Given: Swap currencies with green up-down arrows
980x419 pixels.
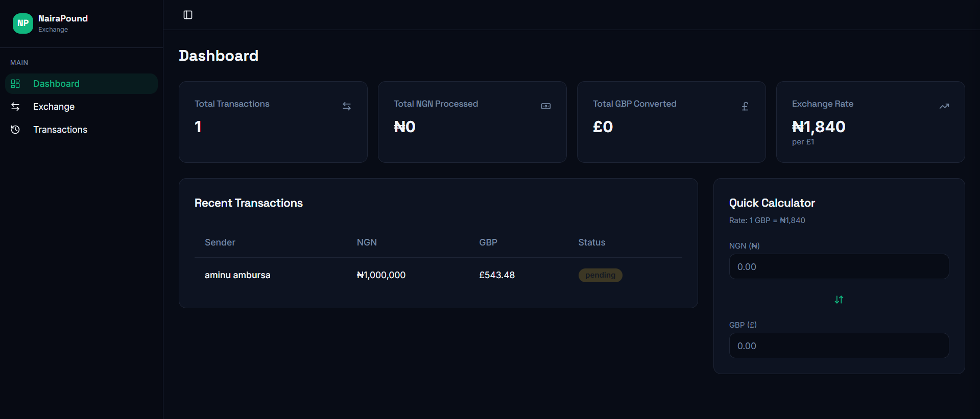Looking at the screenshot, I should coord(839,300).
